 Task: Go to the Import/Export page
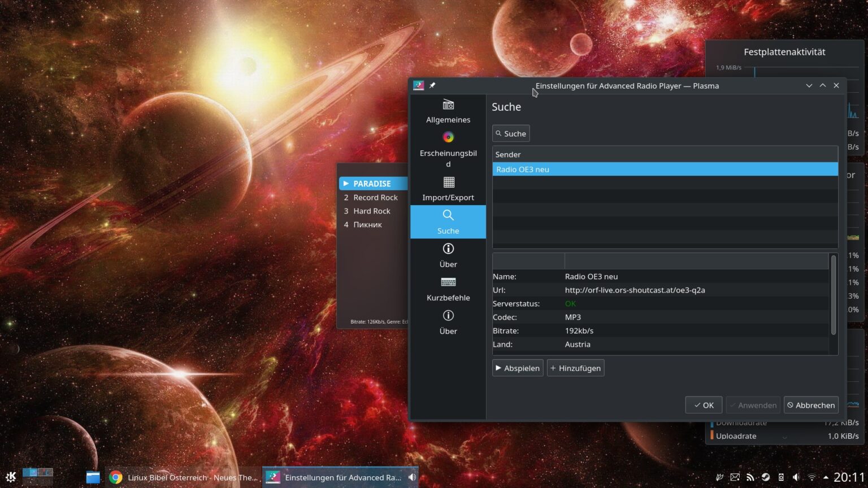click(448, 189)
